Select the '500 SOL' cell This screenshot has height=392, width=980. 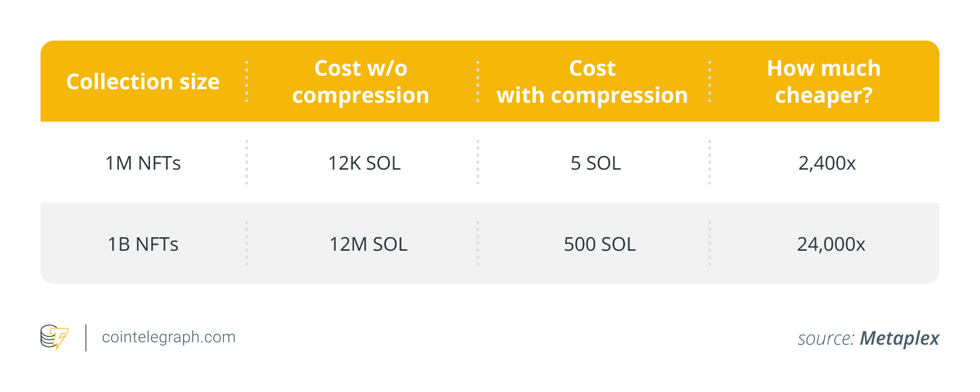[x=599, y=243]
